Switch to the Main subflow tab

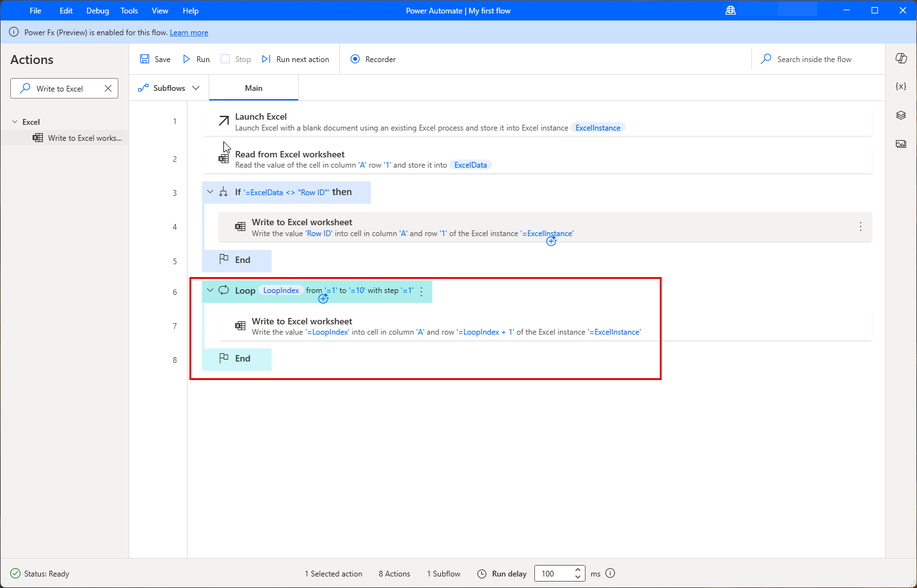pos(253,88)
